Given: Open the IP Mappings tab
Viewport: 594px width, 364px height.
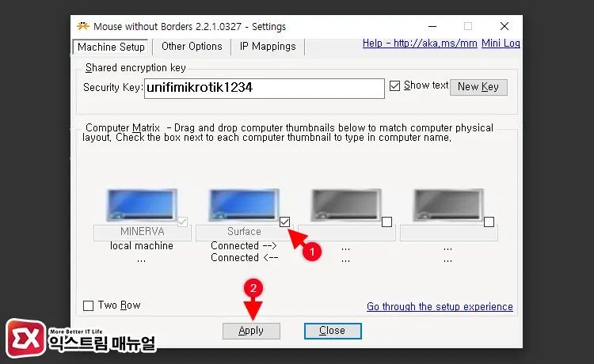Looking at the screenshot, I should coord(268,47).
